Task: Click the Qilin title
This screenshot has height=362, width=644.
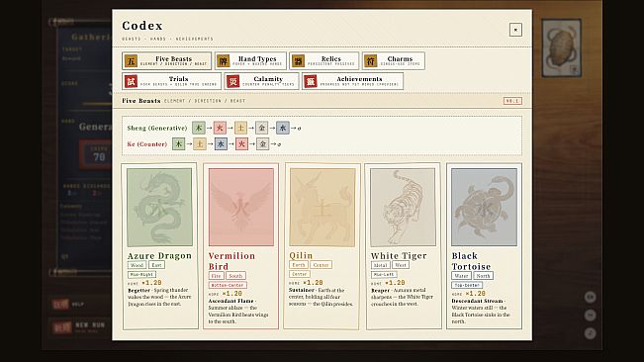Action: pyautogui.click(x=301, y=256)
